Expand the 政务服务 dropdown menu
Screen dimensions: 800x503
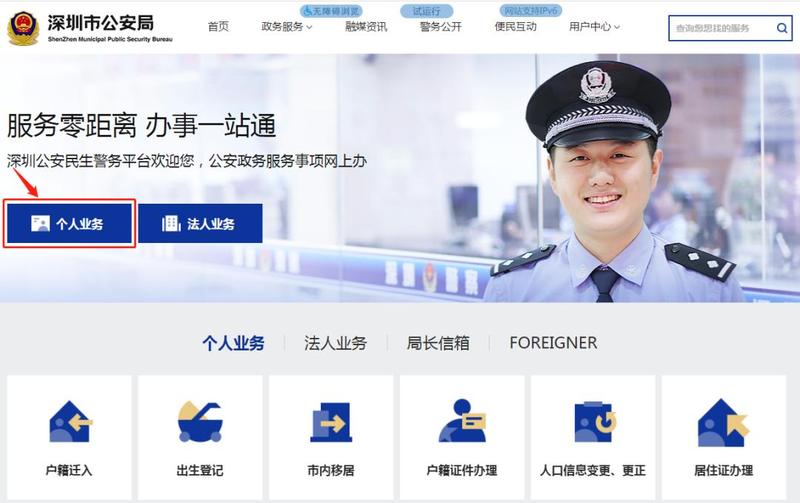pos(287,27)
